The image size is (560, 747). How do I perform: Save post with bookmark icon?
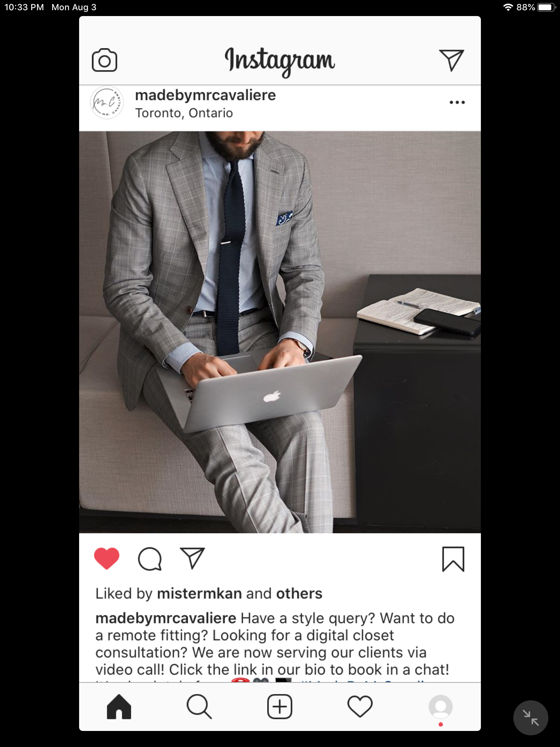pyautogui.click(x=453, y=559)
